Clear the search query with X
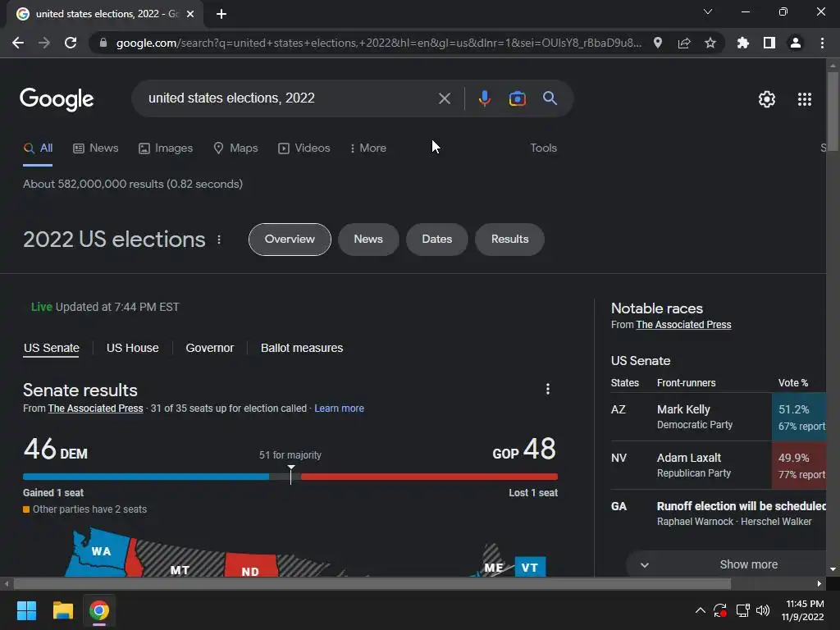Viewport: 840px width, 630px height. coord(444,98)
